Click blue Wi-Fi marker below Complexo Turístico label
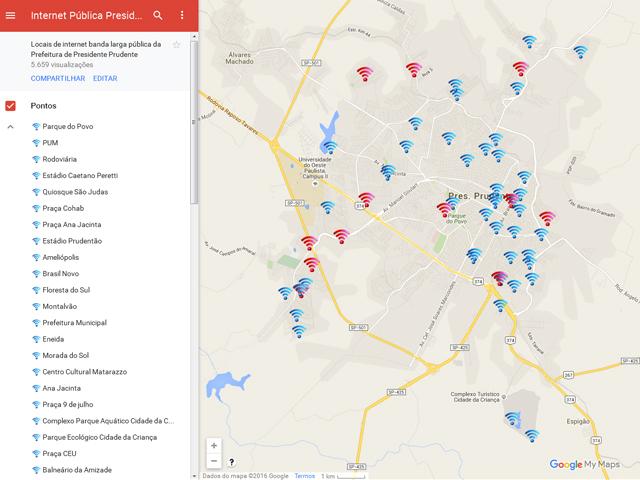This screenshot has height=480, width=640. coord(512,418)
